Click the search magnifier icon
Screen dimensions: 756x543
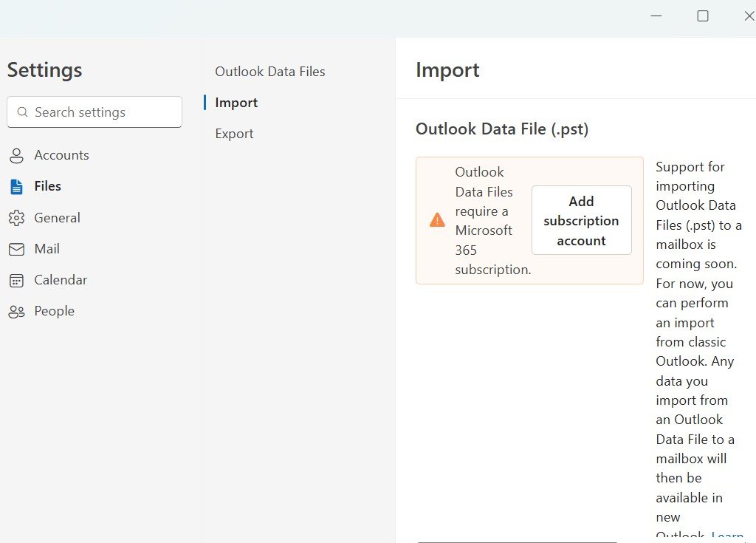click(23, 112)
